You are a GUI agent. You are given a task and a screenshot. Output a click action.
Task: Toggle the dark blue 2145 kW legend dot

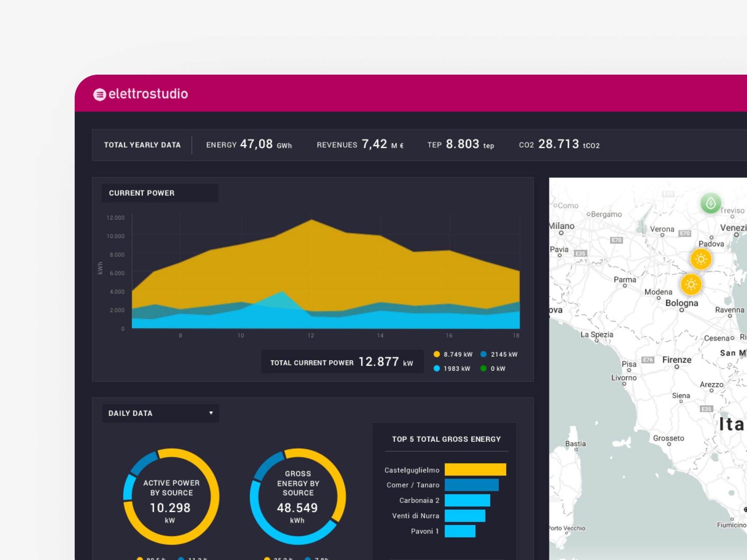(x=483, y=354)
